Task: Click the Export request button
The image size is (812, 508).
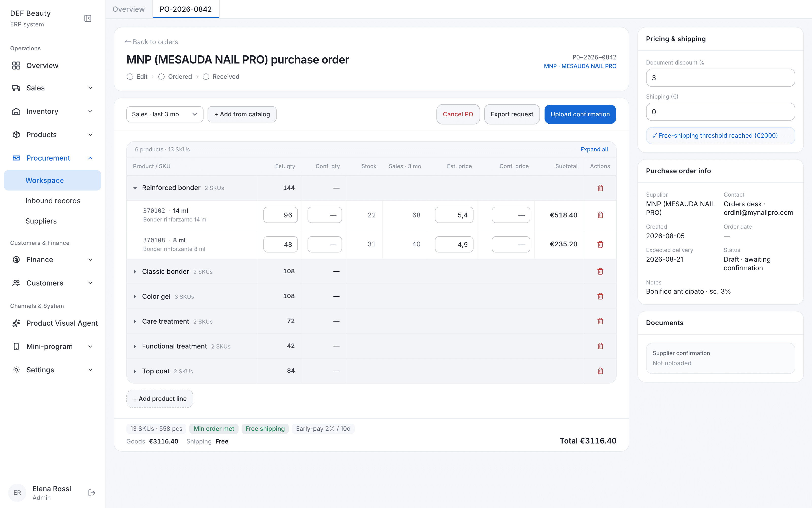Action: tap(512, 114)
